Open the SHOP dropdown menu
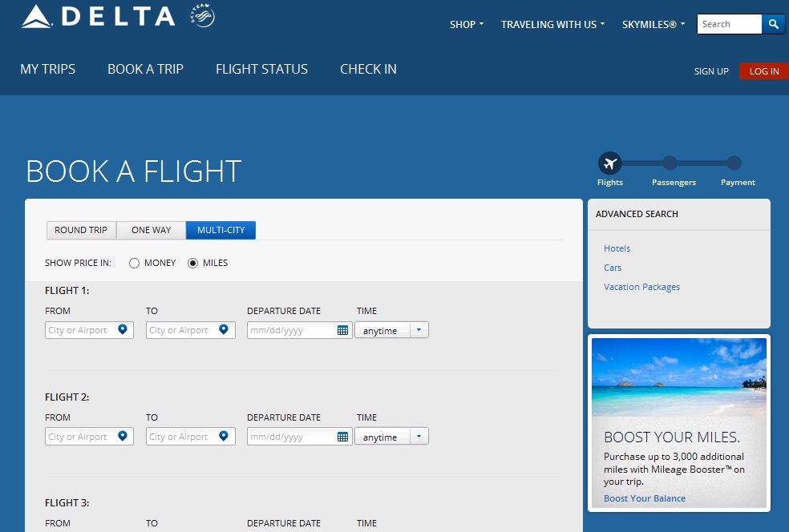789x532 pixels. tap(467, 25)
